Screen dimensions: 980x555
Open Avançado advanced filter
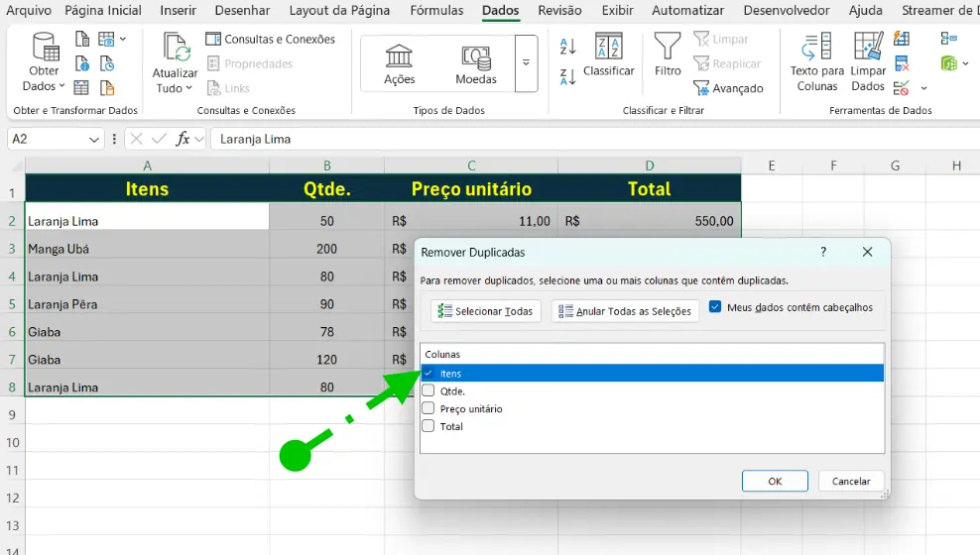(x=728, y=88)
